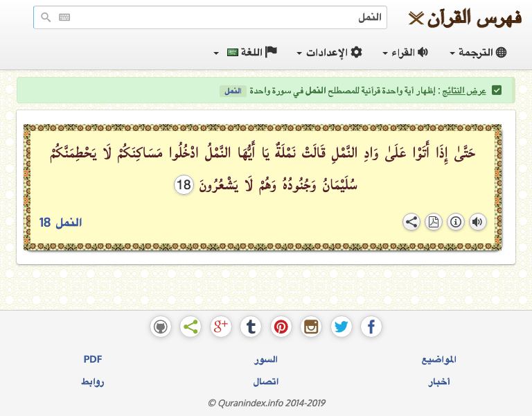This screenshot has height=416, width=532.
Task: Open the المواضيع footer link
Action: coord(439,360)
